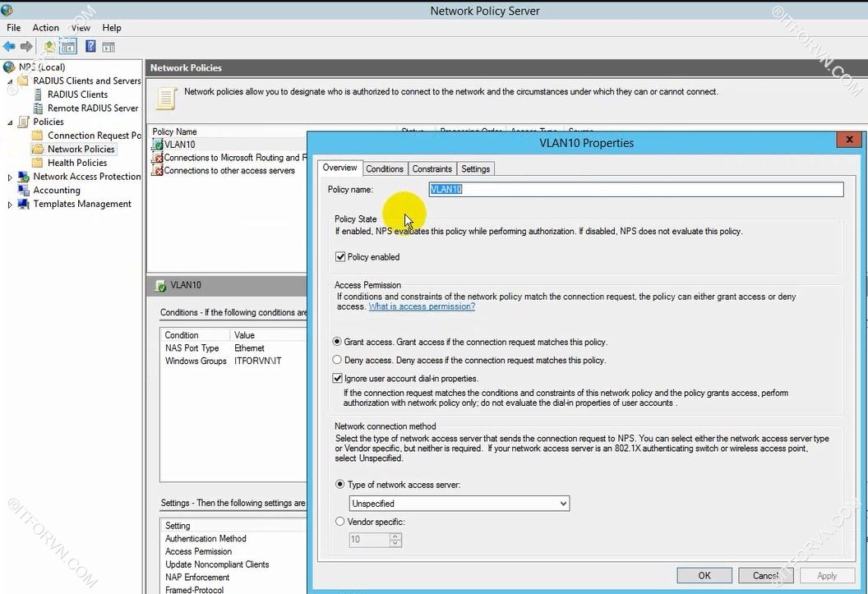This screenshot has height=594, width=868.
Task: Select the Remote RADIUS Server icon
Action: point(38,108)
